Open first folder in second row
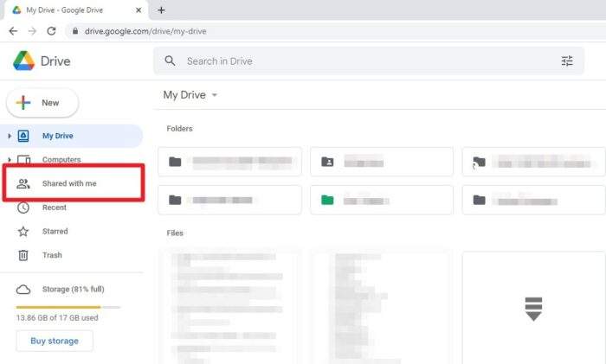 [x=229, y=200]
